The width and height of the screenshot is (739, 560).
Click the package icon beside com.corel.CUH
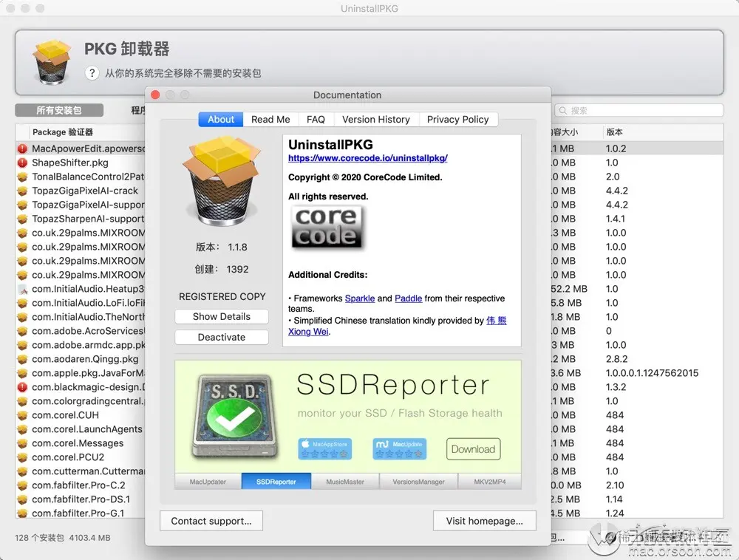tap(22, 415)
